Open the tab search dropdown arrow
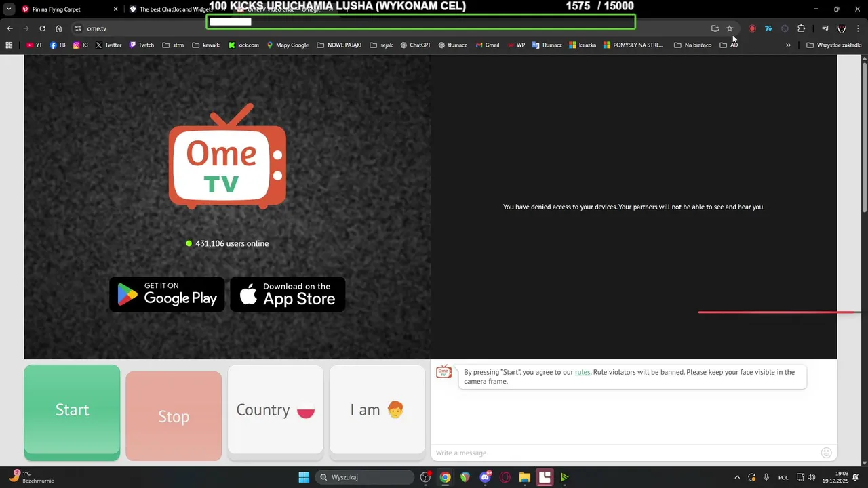Image resolution: width=868 pixels, height=488 pixels. tap(9, 9)
